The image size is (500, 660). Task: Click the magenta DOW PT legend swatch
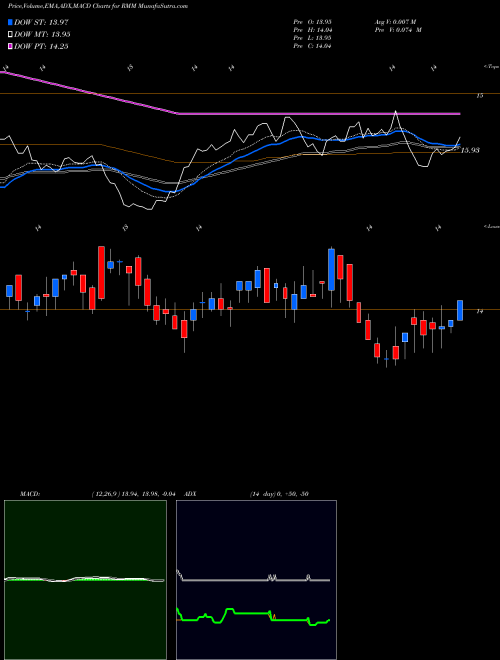pyautogui.click(x=11, y=46)
